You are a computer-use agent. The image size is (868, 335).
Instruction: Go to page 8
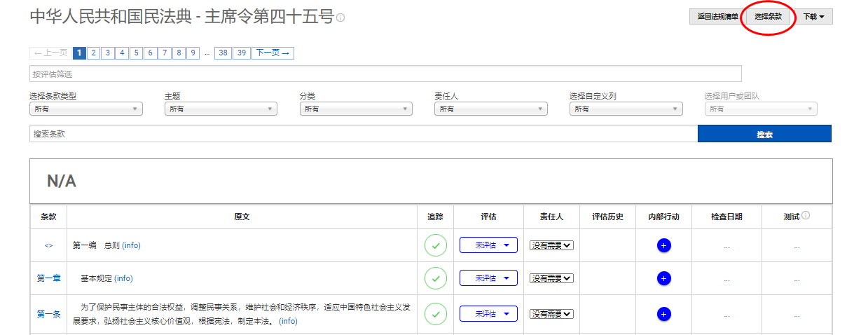(179, 53)
